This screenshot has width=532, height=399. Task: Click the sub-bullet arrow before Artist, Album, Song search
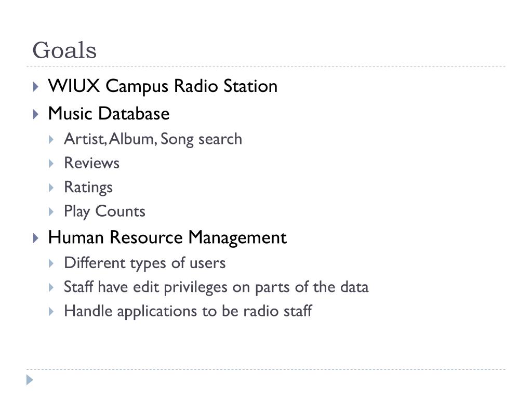tap(51, 139)
